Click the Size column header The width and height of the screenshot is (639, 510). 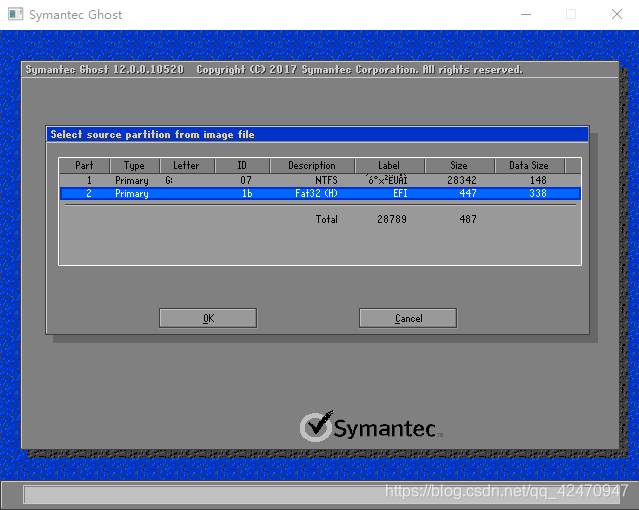(x=459, y=166)
